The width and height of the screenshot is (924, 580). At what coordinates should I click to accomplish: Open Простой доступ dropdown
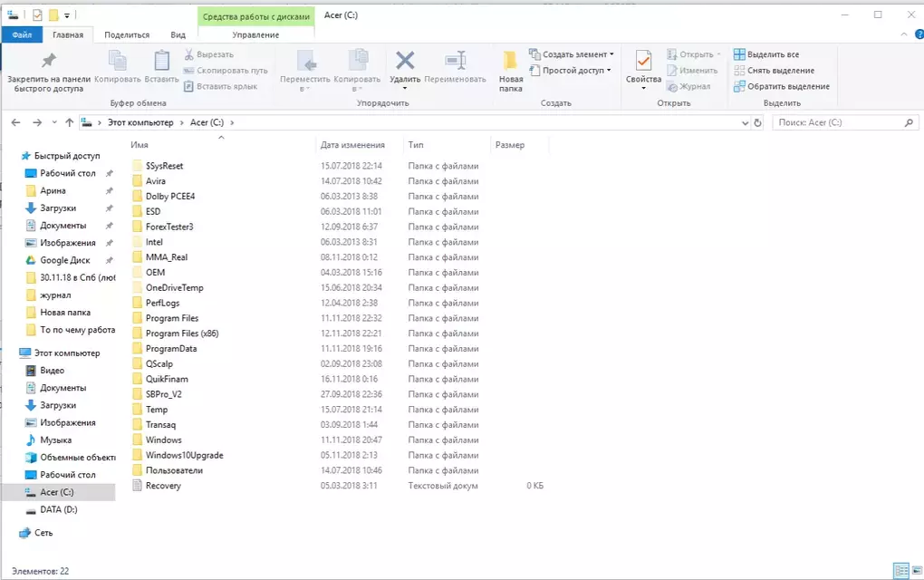[570, 70]
